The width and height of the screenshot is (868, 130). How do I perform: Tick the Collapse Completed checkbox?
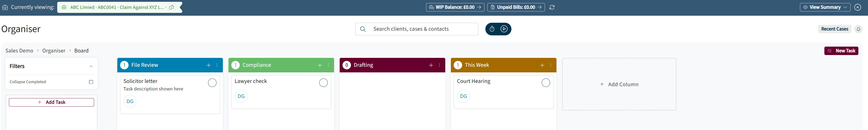click(91, 82)
